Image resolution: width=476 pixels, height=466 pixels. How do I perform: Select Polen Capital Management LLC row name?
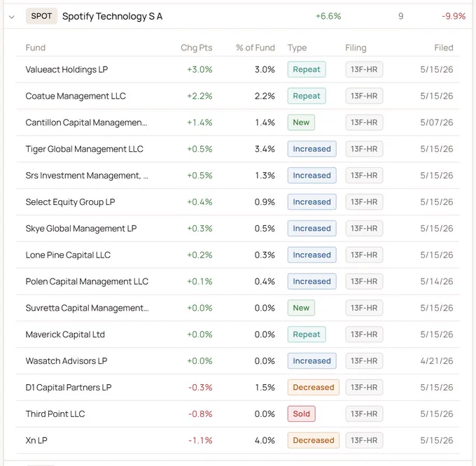87,281
